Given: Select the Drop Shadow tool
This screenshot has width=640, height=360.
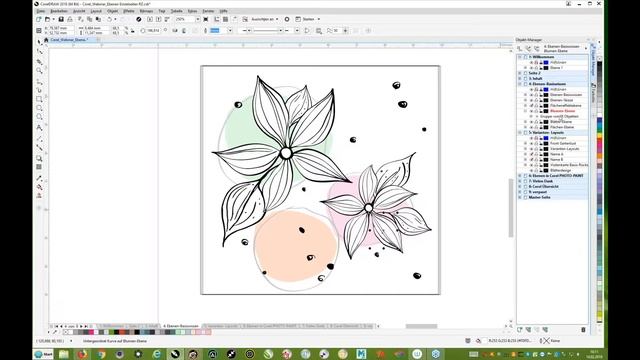Looking at the screenshot, I should tap(39, 158).
